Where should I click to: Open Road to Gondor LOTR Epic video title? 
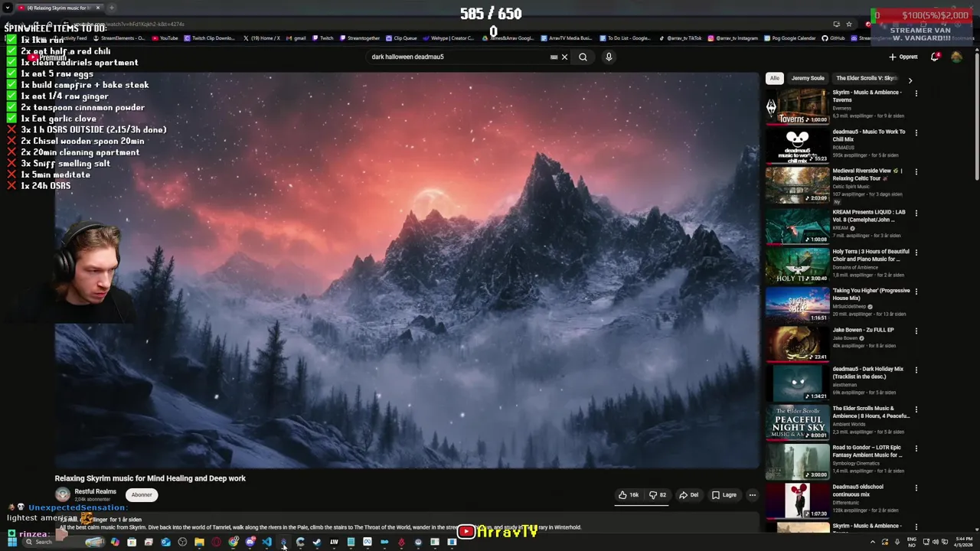click(x=868, y=452)
